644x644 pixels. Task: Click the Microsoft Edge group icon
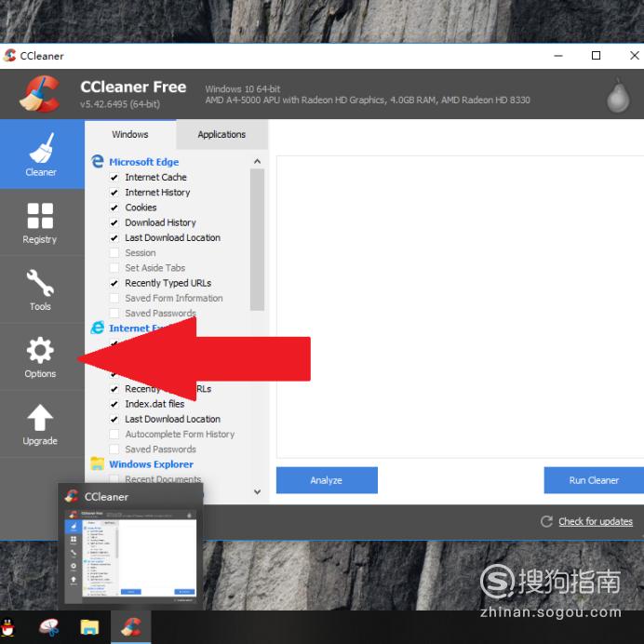[x=98, y=161]
